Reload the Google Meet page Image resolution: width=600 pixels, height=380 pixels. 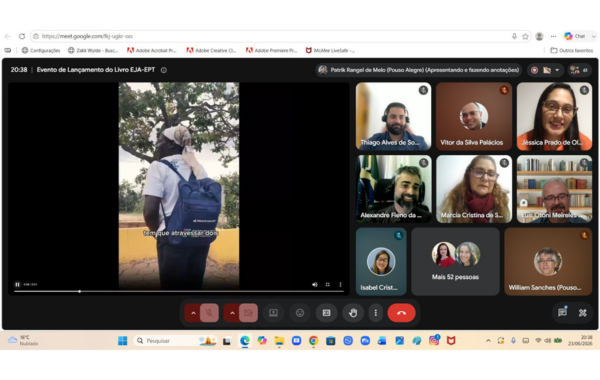coord(22,36)
